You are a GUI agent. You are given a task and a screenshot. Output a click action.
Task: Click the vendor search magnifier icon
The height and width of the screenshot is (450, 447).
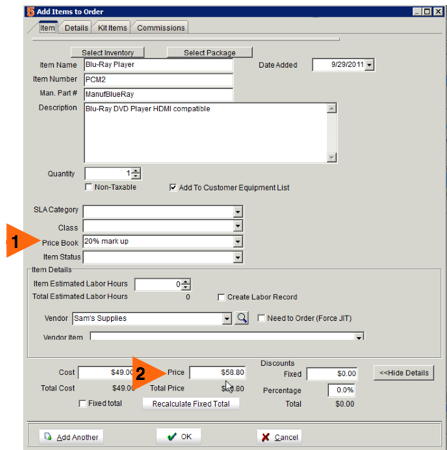tap(242, 318)
